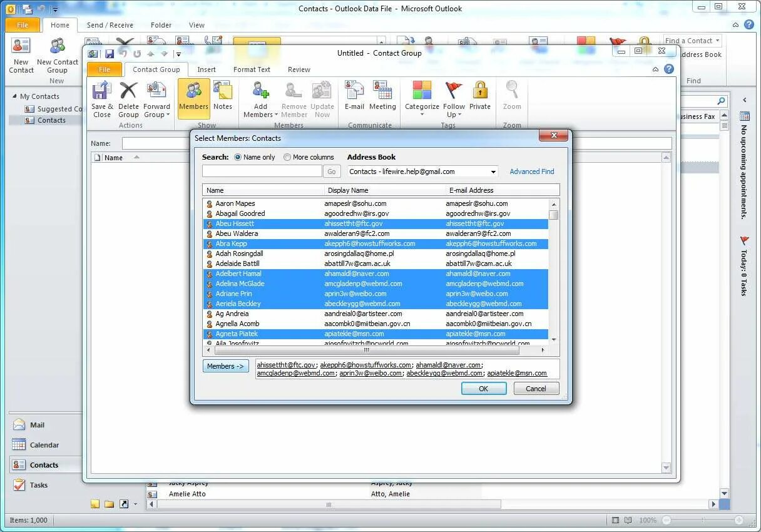Click folder list icon at navigation bottom
The width and height of the screenshot is (761, 532).
pos(109,504)
